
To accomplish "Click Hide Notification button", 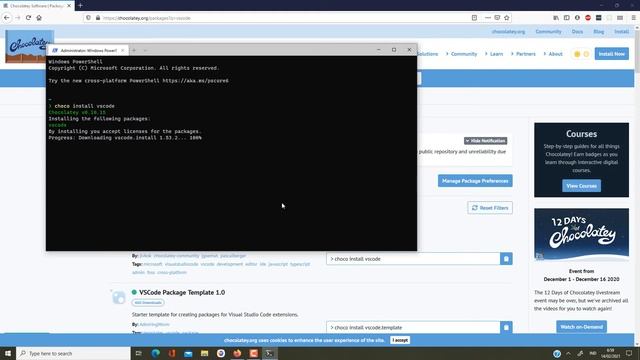I will 485,141.
